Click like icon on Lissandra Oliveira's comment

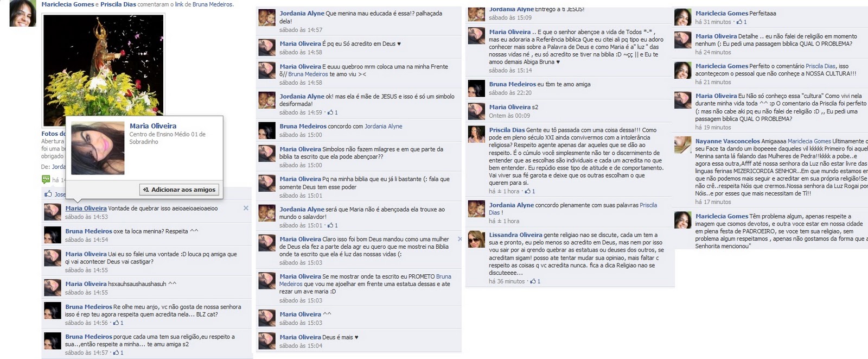[535, 281]
